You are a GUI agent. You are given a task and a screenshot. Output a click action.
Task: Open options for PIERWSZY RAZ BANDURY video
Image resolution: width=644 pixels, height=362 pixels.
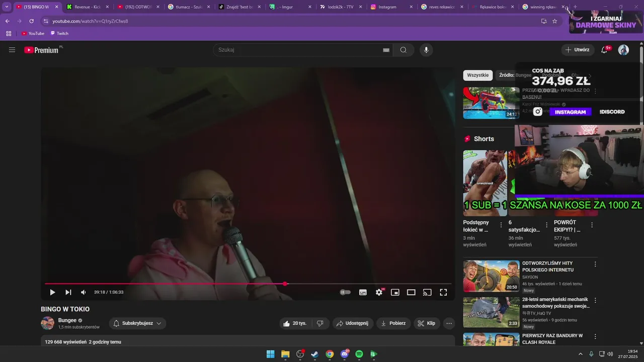[595, 336]
